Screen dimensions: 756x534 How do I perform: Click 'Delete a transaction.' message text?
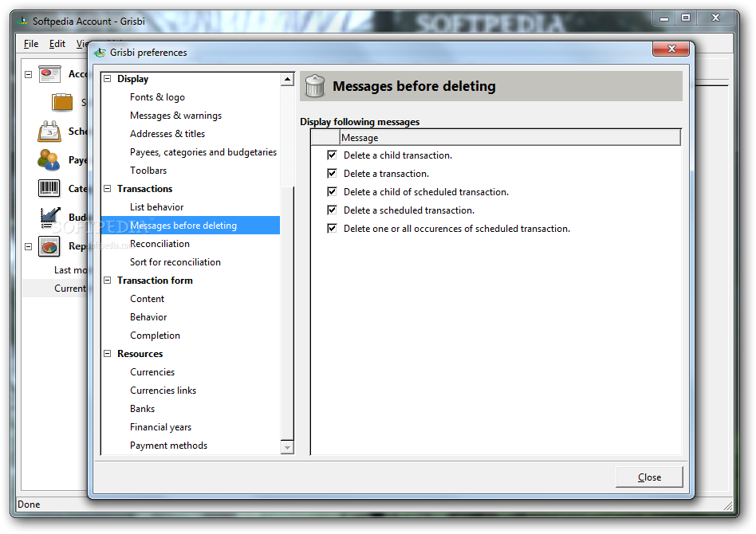click(386, 174)
